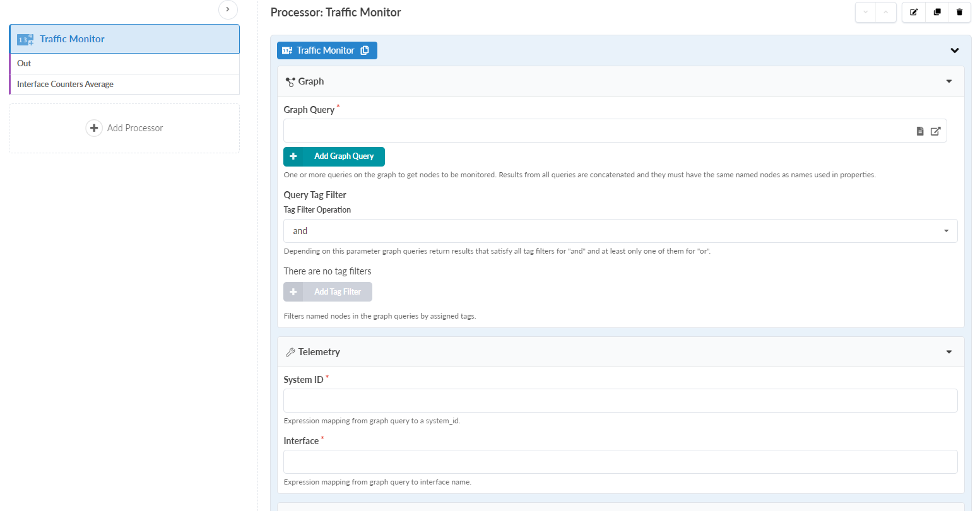Click the plus icon beside Add Processor

(x=94, y=128)
